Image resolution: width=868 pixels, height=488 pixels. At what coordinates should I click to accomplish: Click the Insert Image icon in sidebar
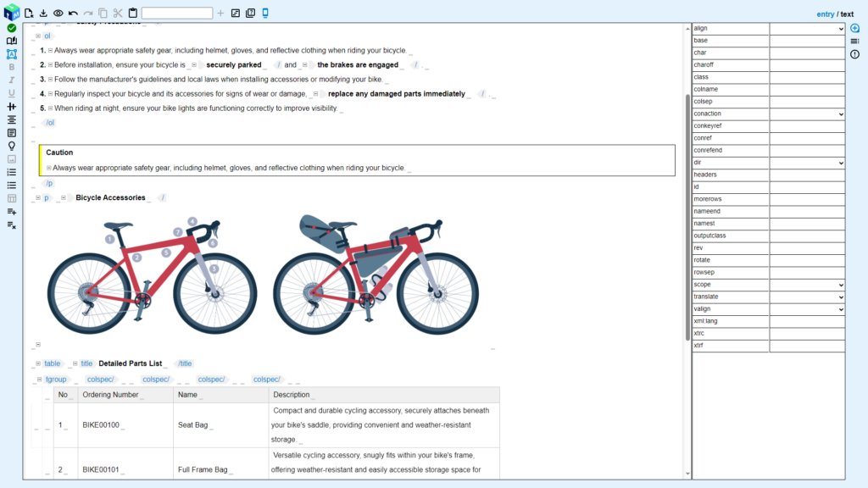pyautogui.click(x=11, y=158)
